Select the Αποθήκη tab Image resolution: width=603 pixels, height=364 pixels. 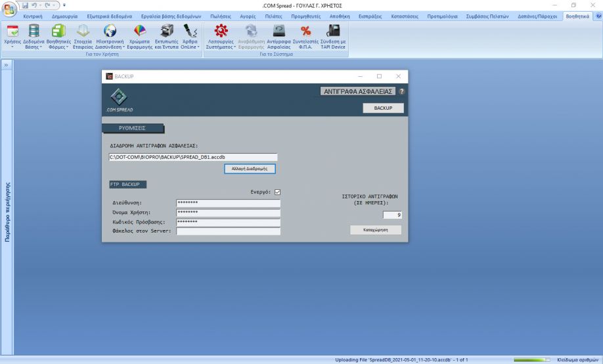pyautogui.click(x=340, y=16)
